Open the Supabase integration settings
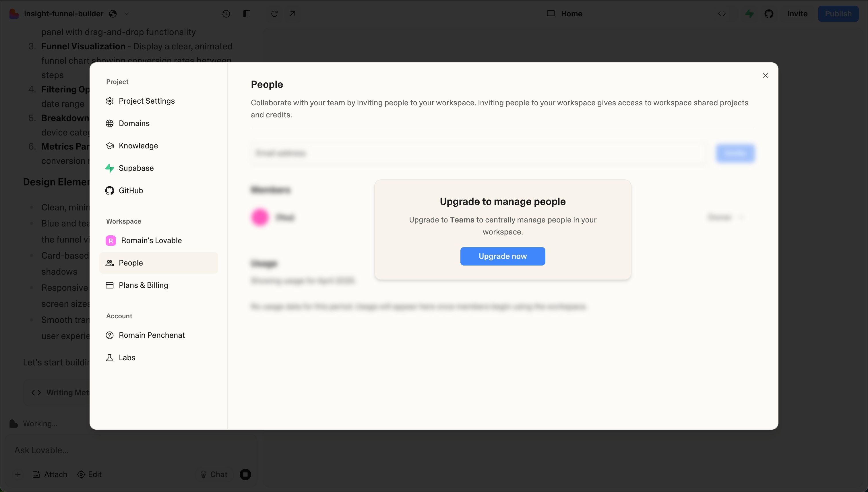Screen dimensions: 868x492 [x=158, y=168]
